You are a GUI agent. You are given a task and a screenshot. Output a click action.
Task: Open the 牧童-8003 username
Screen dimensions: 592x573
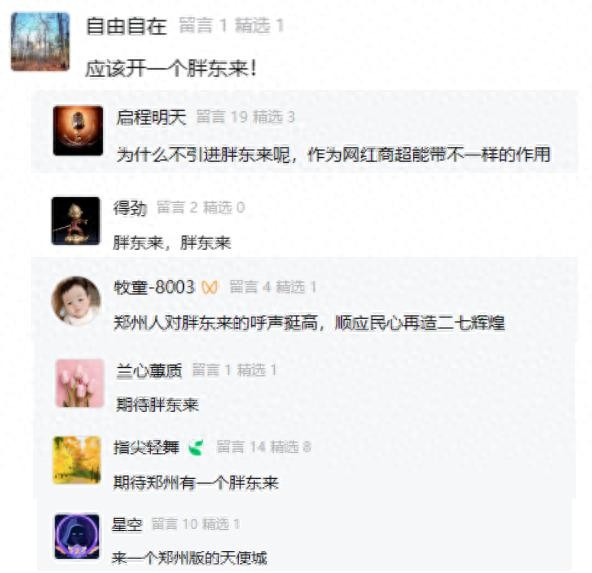tap(154, 287)
